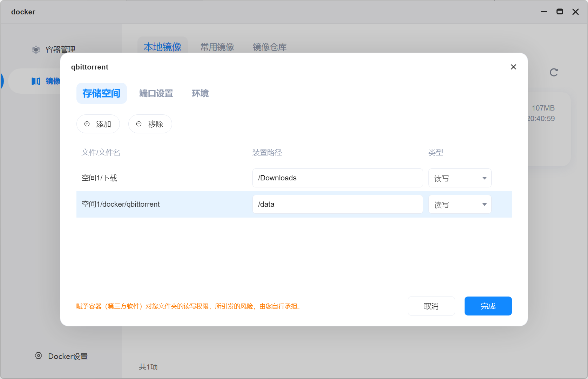
Task: Close the docker window
Action: pyautogui.click(x=575, y=12)
